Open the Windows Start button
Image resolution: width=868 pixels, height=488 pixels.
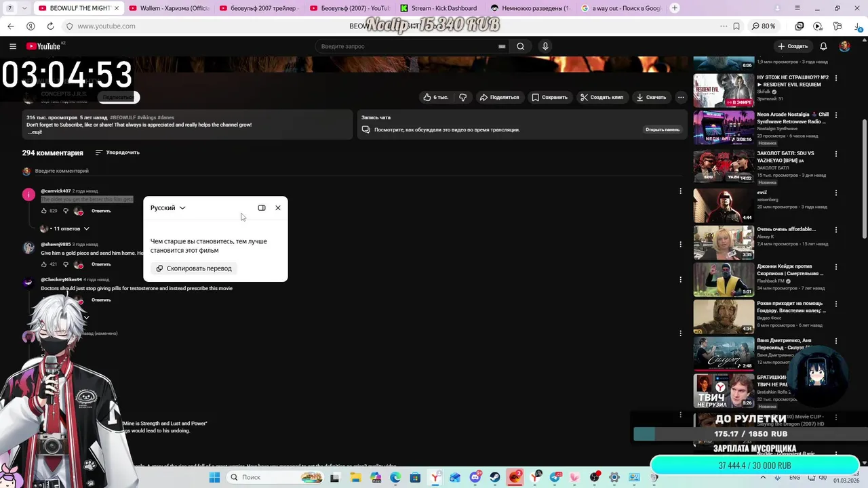tap(214, 477)
